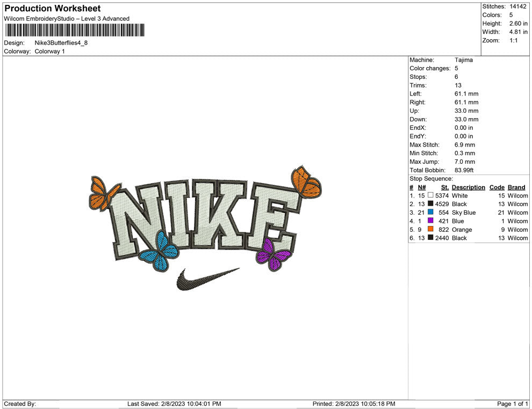Click the Width value 4.81 in
The image size is (532, 409).
[518, 32]
